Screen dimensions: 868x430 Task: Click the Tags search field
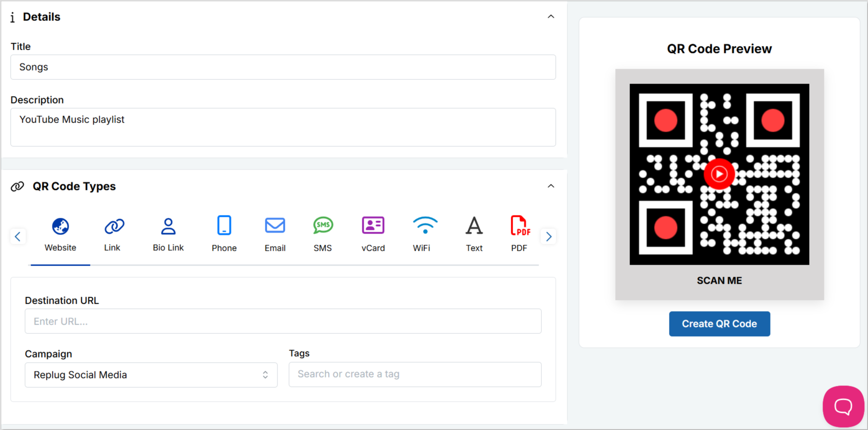(x=415, y=374)
